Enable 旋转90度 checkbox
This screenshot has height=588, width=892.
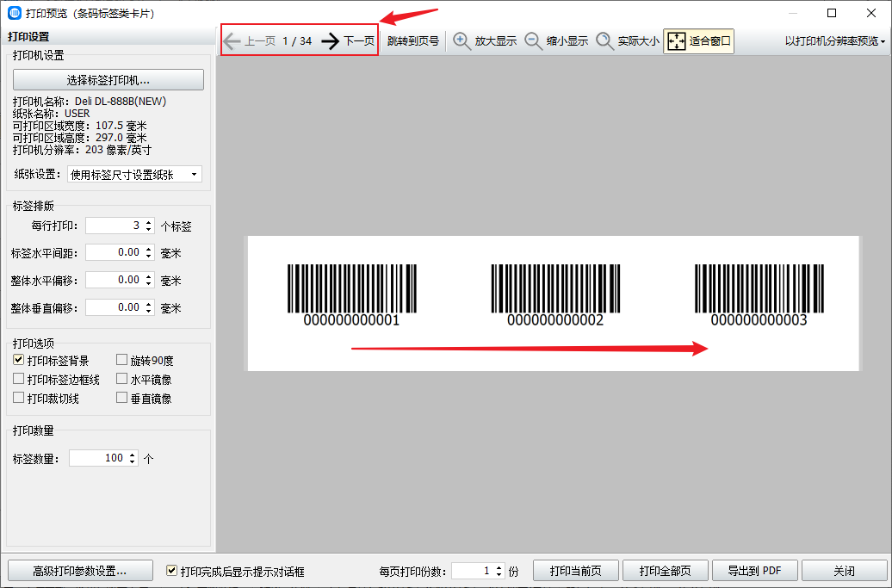click(121, 360)
